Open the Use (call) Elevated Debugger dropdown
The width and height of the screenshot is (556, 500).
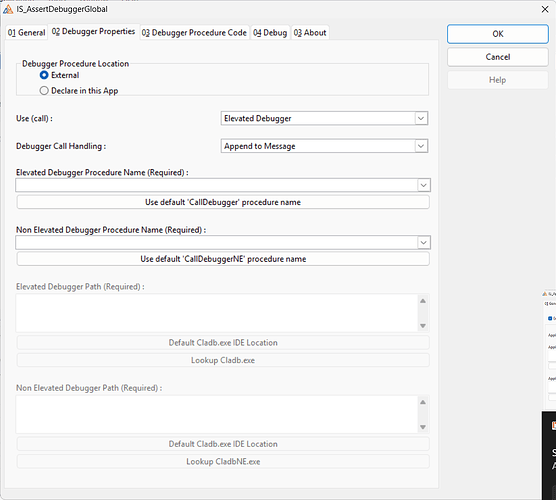421,118
